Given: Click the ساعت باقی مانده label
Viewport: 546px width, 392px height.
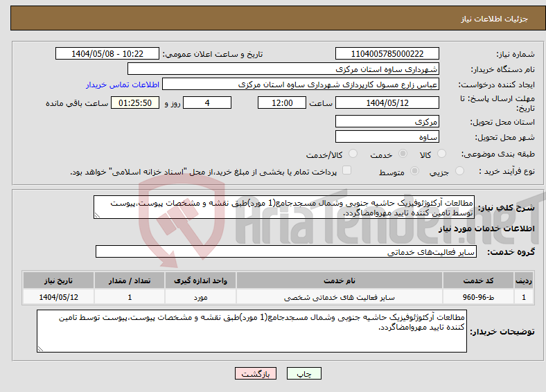Looking at the screenshot, I should pyautogui.click(x=77, y=103).
